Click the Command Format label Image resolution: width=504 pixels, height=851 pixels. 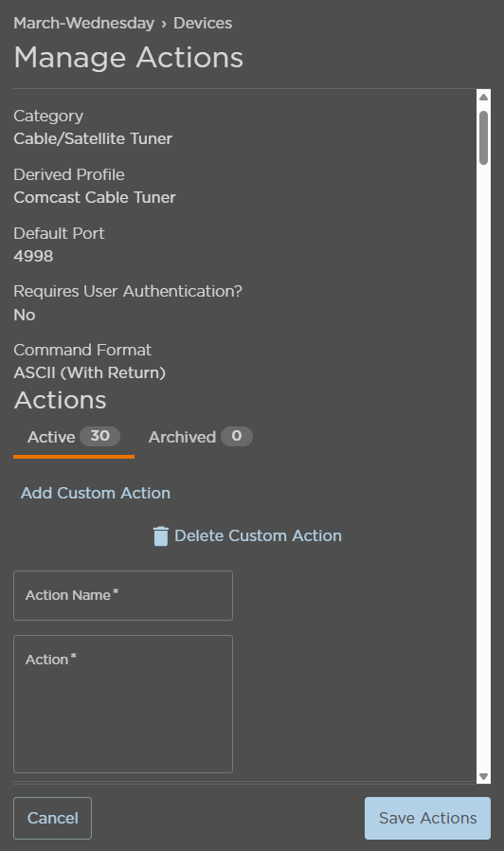coord(82,350)
